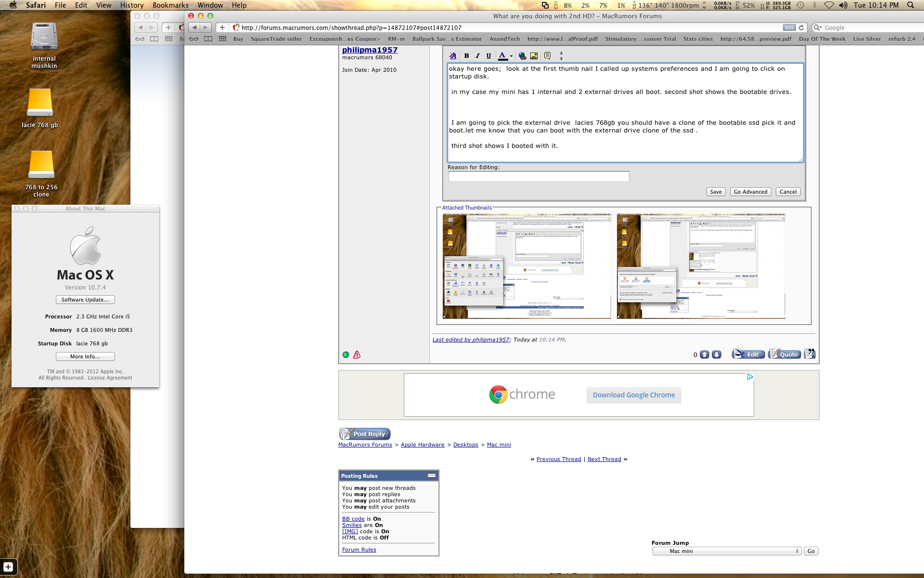This screenshot has height=578, width=924.
Task: Click the Remove Text Formatting icon in editor
Action: tap(453, 56)
